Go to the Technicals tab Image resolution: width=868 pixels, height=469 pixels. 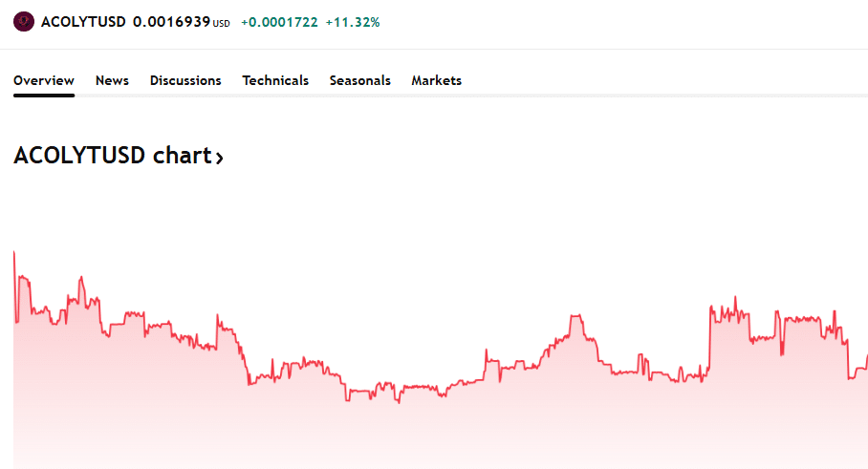[275, 81]
